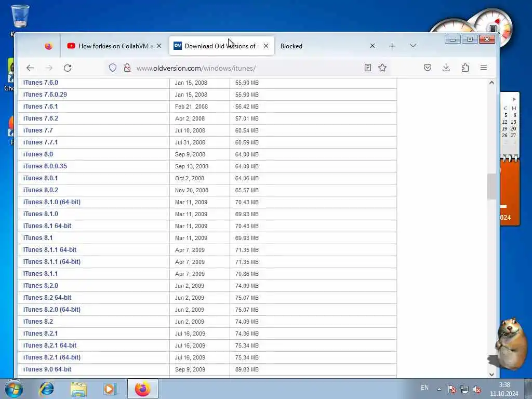Click the Firefox taskbar button
Viewport: 532px width, 399px height.
tap(143, 389)
